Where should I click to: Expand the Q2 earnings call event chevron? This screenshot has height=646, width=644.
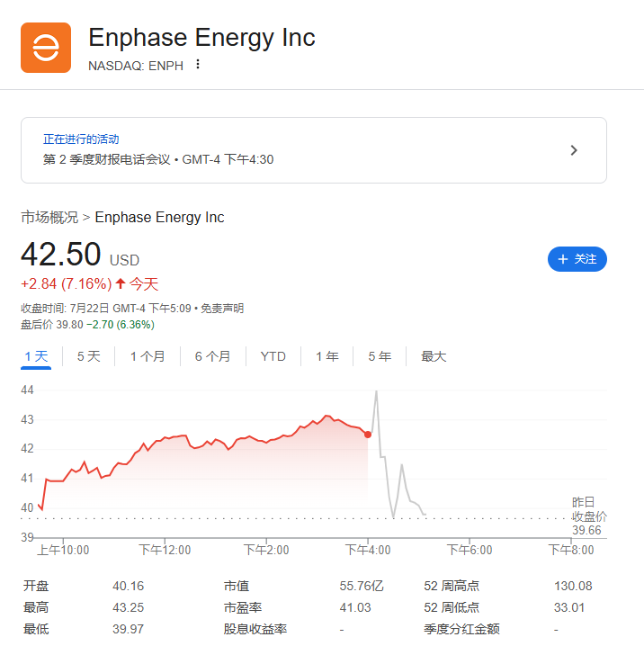(x=574, y=150)
